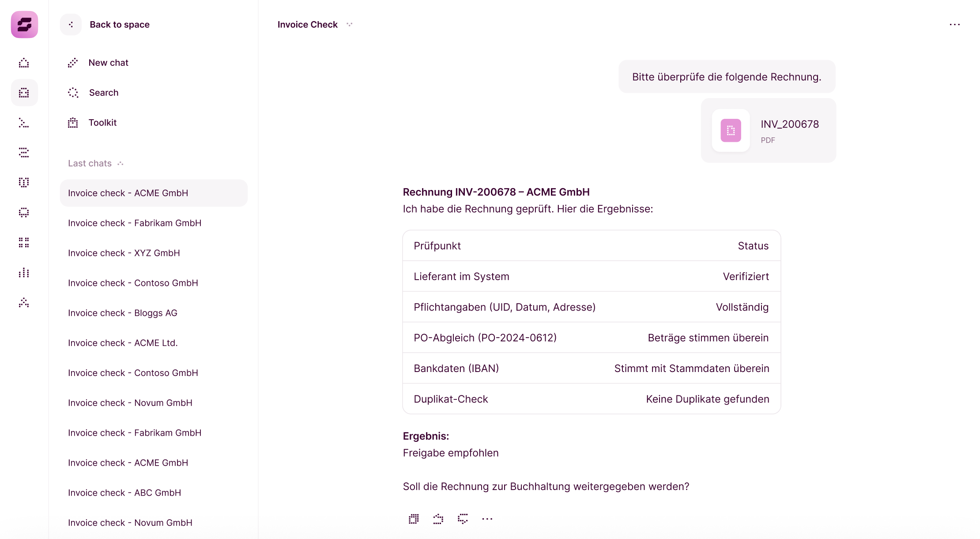The image size is (980, 539).
Task: Click the Vollständig status cell
Action: point(742,307)
